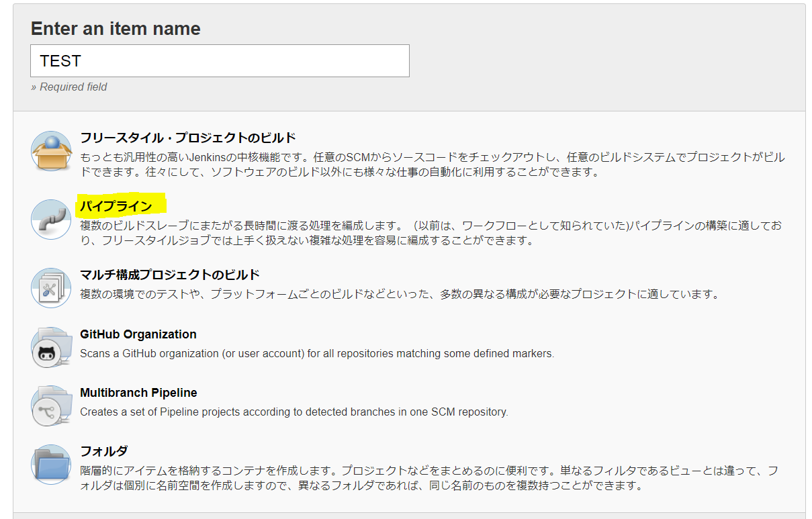The height and width of the screenshot is (519, 812).
Task: Click the description starting 複数の環境でのテスト
Action: 400,294
